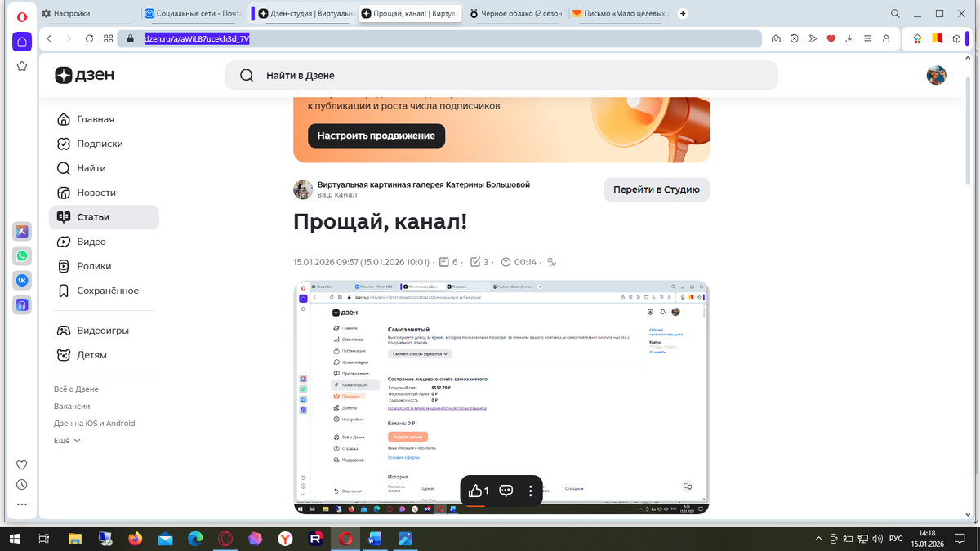
Task: Open Дзен на iOS и Android link
Action: pos(95,424)
